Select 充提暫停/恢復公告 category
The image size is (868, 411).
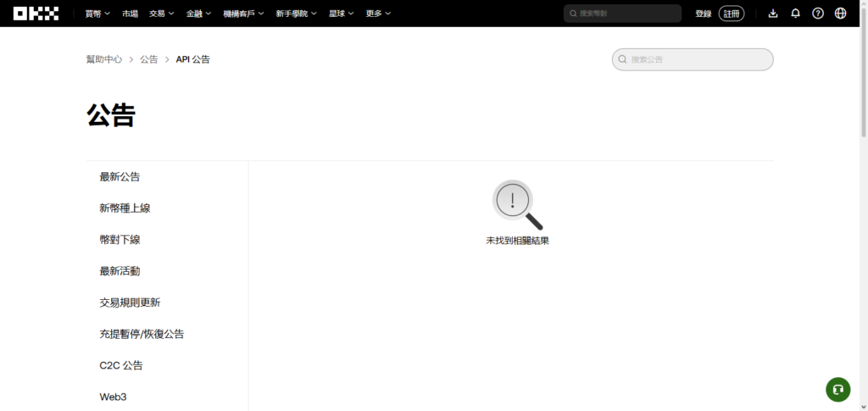point(142,334)
